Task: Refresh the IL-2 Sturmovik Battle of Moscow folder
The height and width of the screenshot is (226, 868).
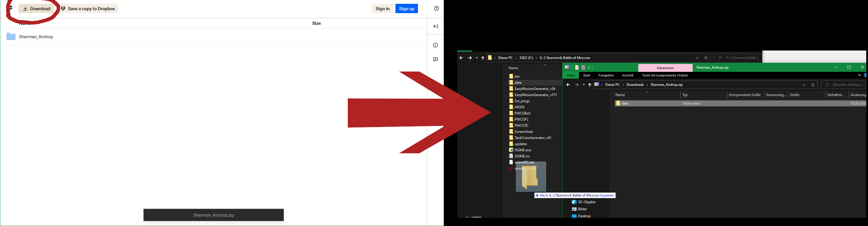Action: click(706, 58)
